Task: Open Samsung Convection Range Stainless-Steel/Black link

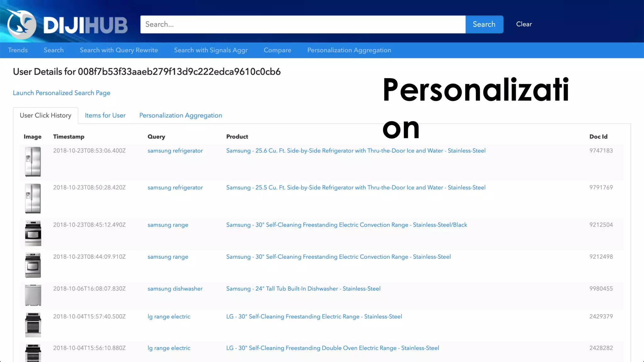Action: 347,225
